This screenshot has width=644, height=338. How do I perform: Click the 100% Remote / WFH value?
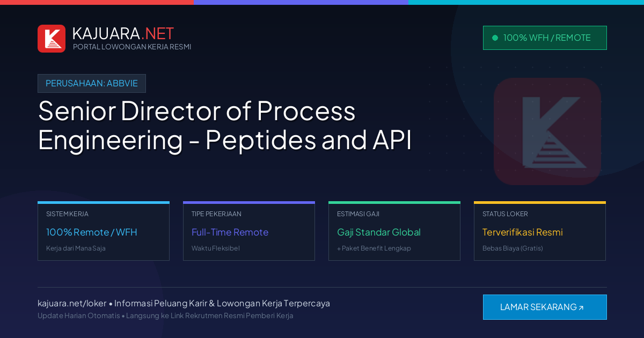[92, 232]
